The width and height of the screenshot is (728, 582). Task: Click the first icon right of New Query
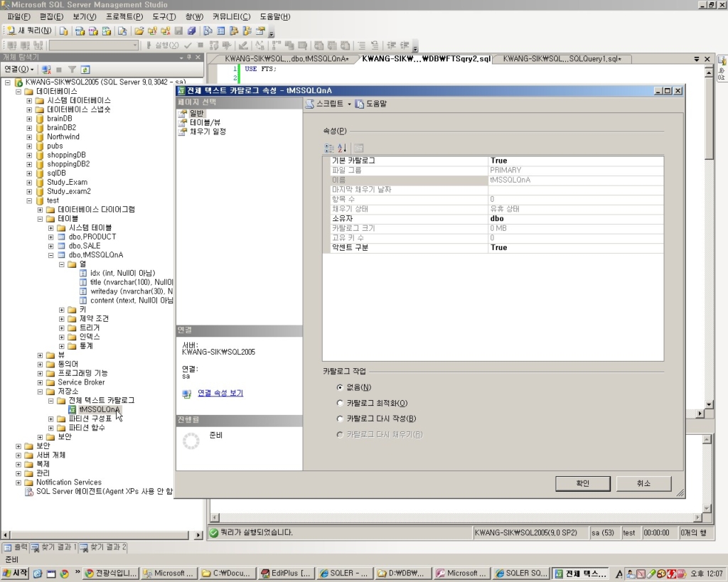63,31
